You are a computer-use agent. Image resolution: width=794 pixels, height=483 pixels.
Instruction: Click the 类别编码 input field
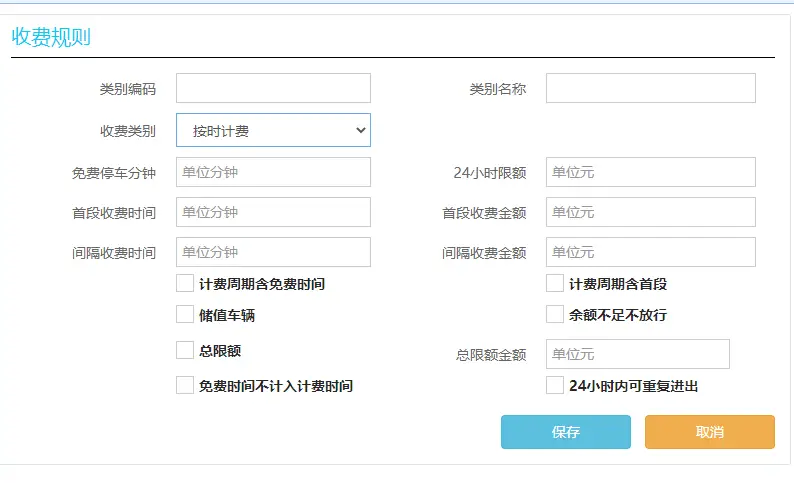coord(273,88)
